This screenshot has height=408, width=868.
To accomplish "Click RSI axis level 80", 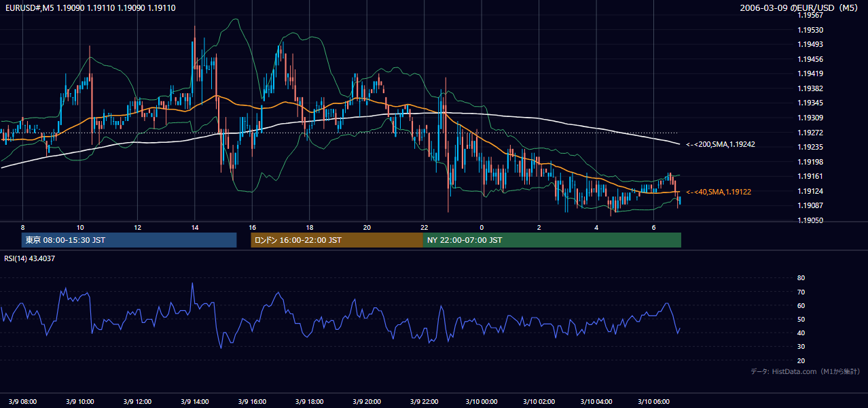I will 801,278.
